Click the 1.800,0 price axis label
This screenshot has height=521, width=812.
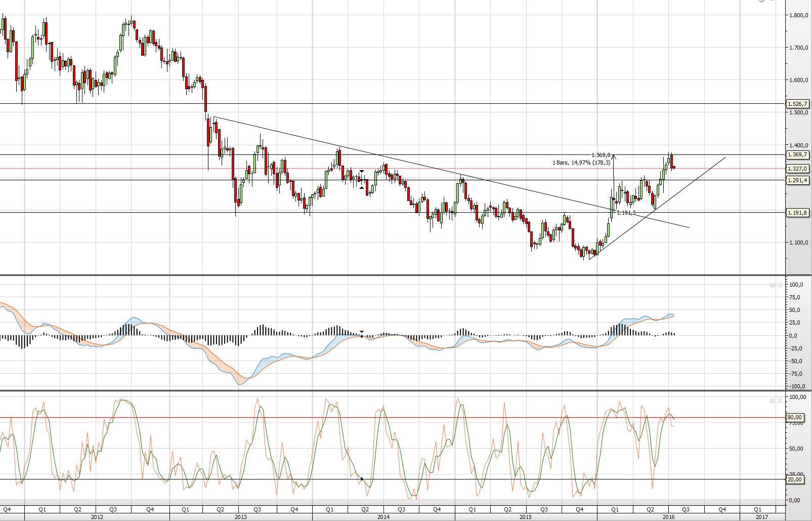799,15
